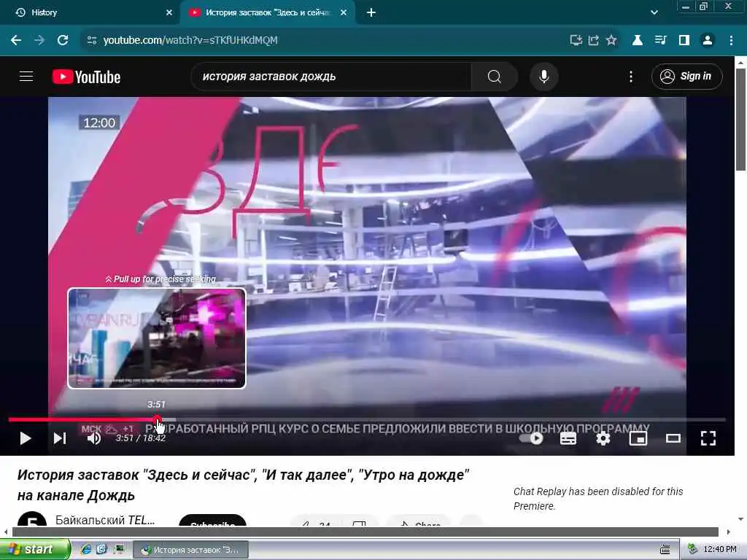Screen dimensions: 747x560
Task: Open Windows start menu
Action: (34, 549)
